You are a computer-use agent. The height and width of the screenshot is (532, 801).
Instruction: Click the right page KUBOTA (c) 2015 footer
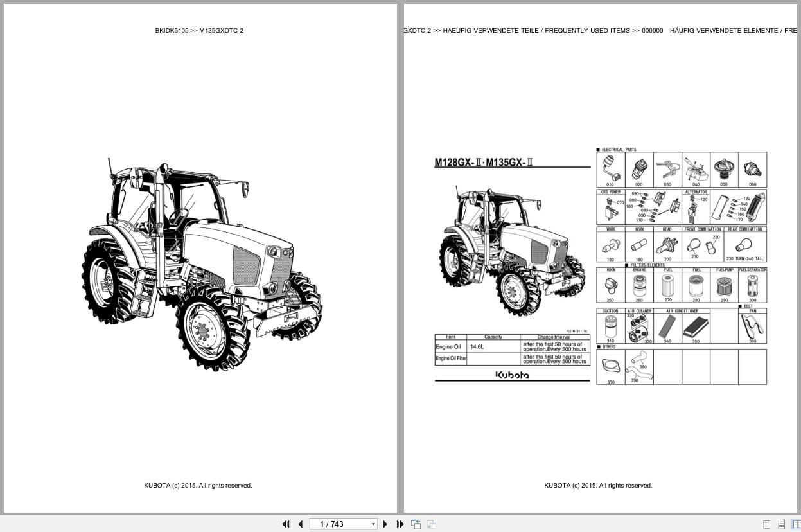(x=598, y=486)
